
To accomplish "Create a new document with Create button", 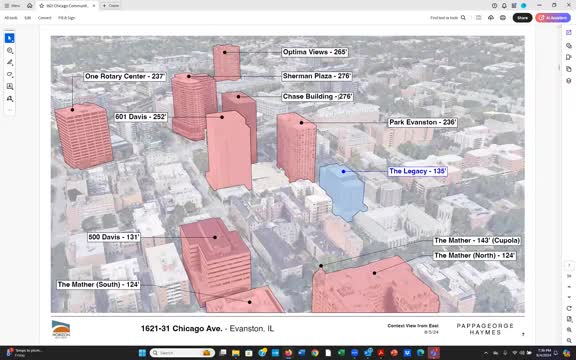I will (111, 6).
